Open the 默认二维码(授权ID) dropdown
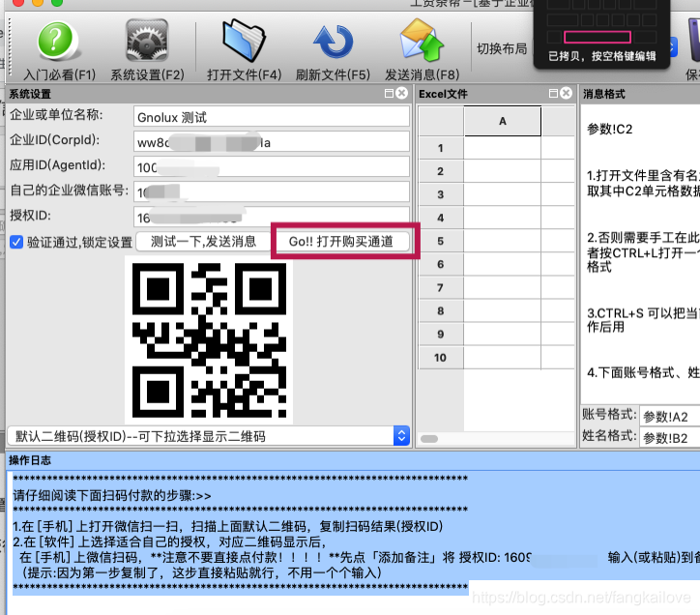 209,436
